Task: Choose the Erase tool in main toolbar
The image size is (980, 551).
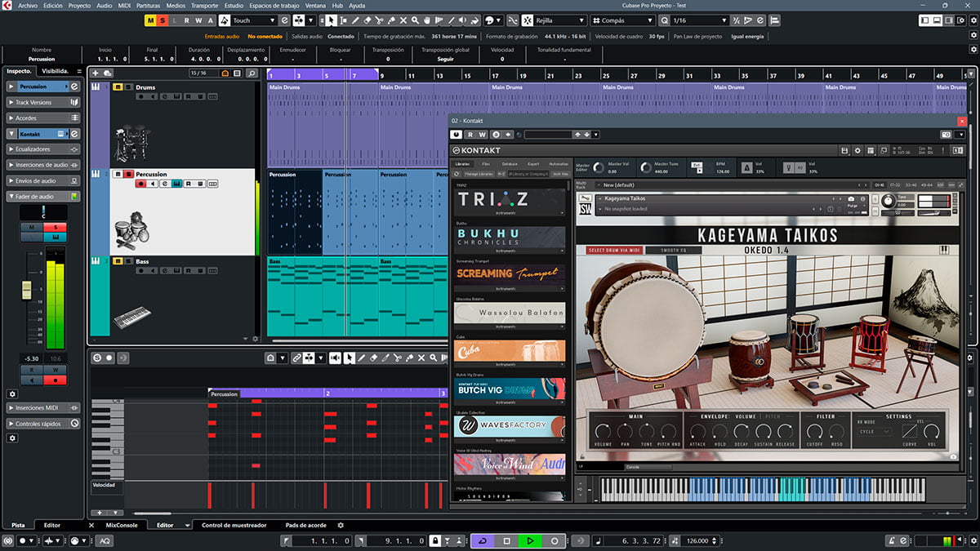Action: (367, 20)
